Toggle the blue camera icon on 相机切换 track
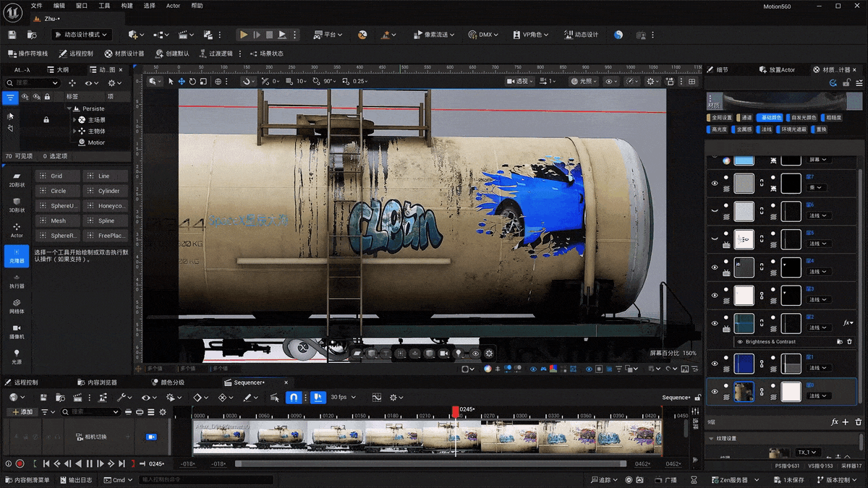Viewport: 868px width, 488px height. click(x=150, y=437)
